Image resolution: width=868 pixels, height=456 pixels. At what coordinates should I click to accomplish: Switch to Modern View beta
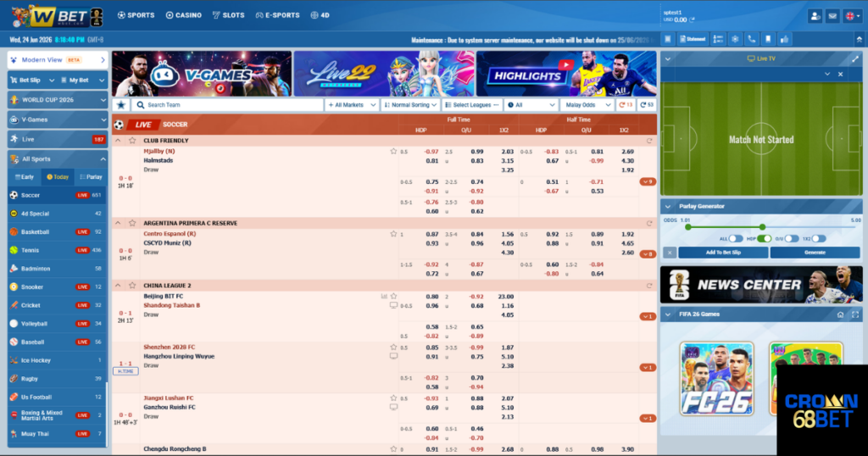coord(58,60)
